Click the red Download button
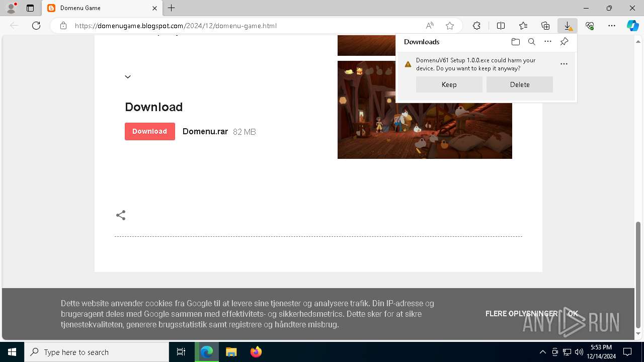This screenshot has height=362, width=644. (150, 131)
